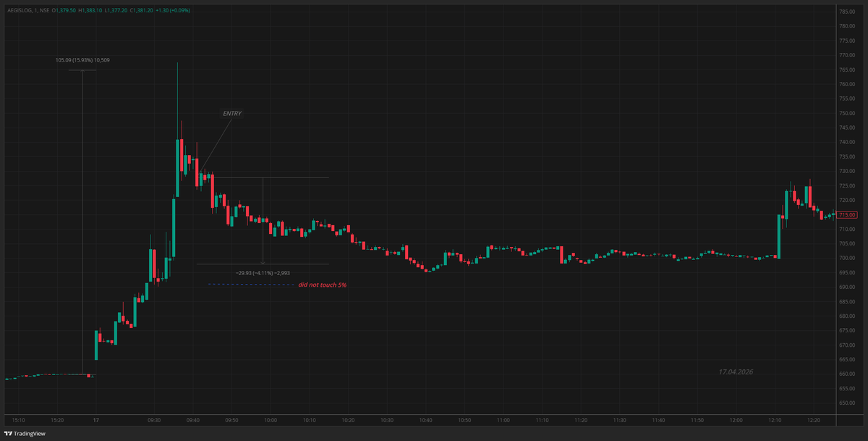This screenshot has height=441, width=868.
Task: Click the 650.00 price axis label
Action: pos(848,403)
